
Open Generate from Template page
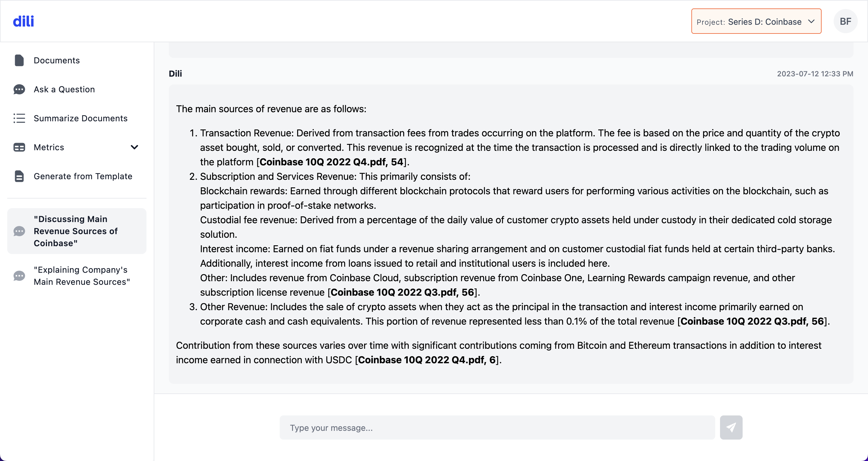tap(83, 176)
